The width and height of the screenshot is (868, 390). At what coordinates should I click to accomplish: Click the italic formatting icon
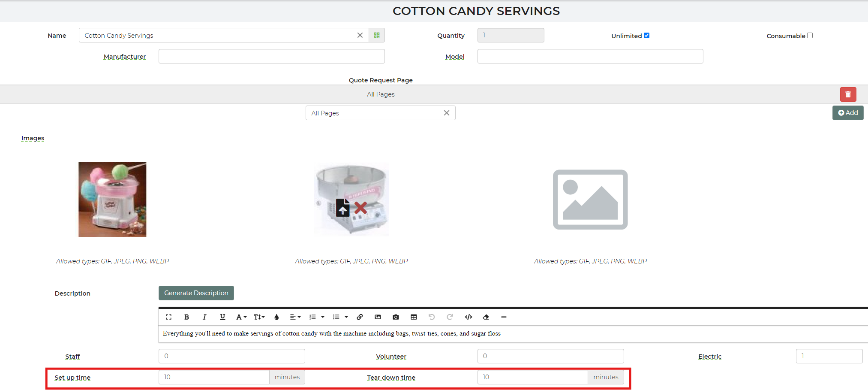[x=204, y=317]
